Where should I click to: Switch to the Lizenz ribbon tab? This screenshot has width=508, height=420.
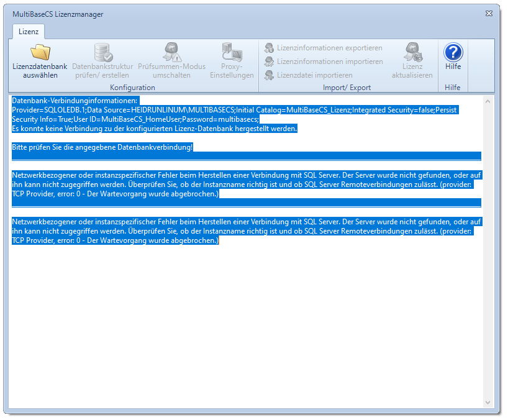[29, 32]
